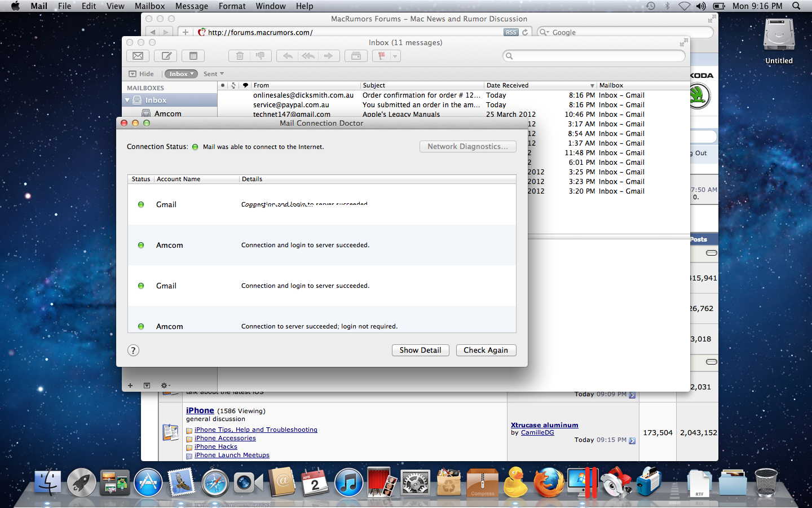This screenshot has width=812, height=508.
Task: Sort messages by Mailbox column
Action: click(x=643, y=85)
